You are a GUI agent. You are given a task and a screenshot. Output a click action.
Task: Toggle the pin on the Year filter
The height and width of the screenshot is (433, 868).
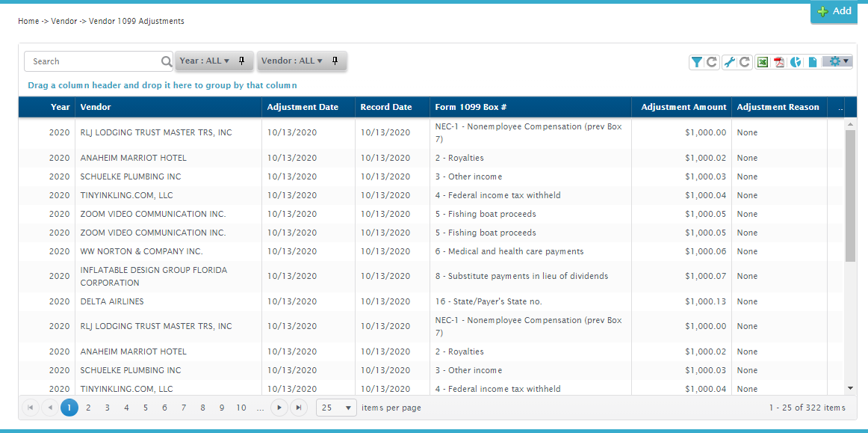click(242, 61)
